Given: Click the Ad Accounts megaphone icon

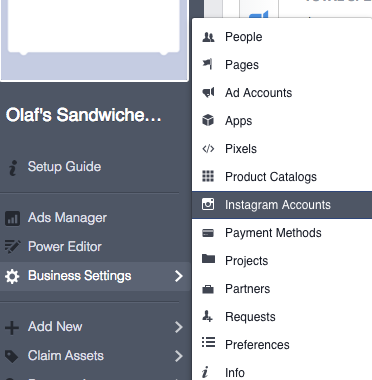Looking at the screenshot, I should point(208,92).
